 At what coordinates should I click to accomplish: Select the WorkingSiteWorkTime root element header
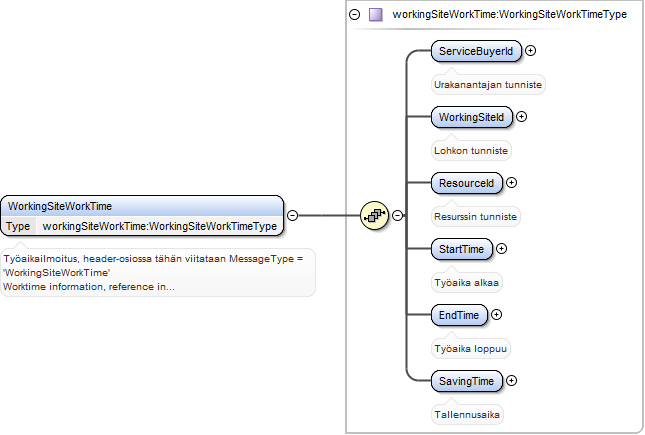(x=142, y=206)
